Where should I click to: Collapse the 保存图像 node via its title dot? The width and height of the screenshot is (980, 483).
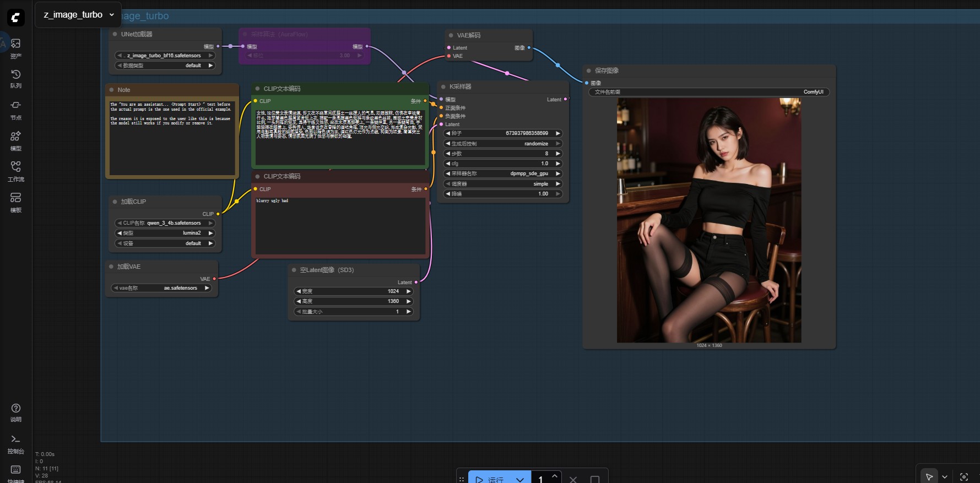click(589, 70)
